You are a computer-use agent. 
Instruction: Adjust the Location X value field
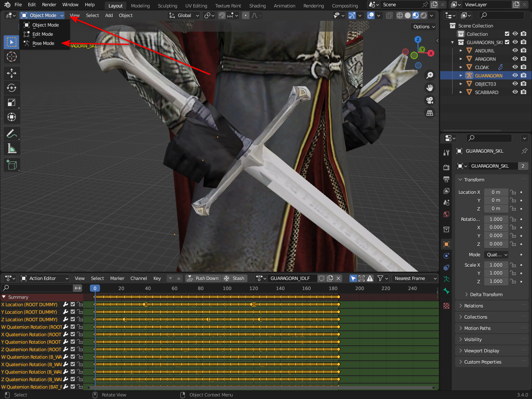(495, 192)
